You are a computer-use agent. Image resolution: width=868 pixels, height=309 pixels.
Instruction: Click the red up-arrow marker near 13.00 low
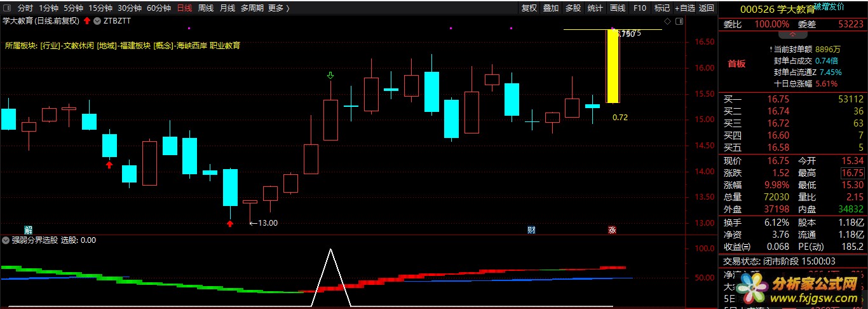[230, 223]
